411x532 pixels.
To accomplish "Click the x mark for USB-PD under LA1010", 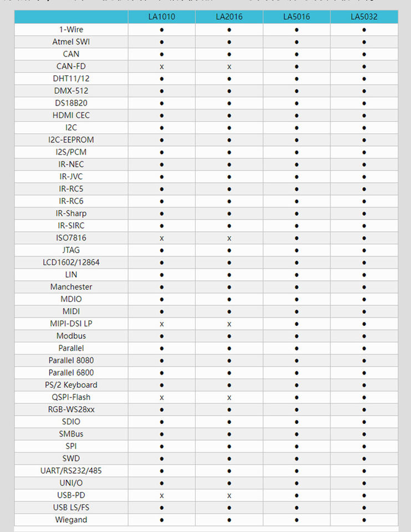I will (x=162, y=495).
